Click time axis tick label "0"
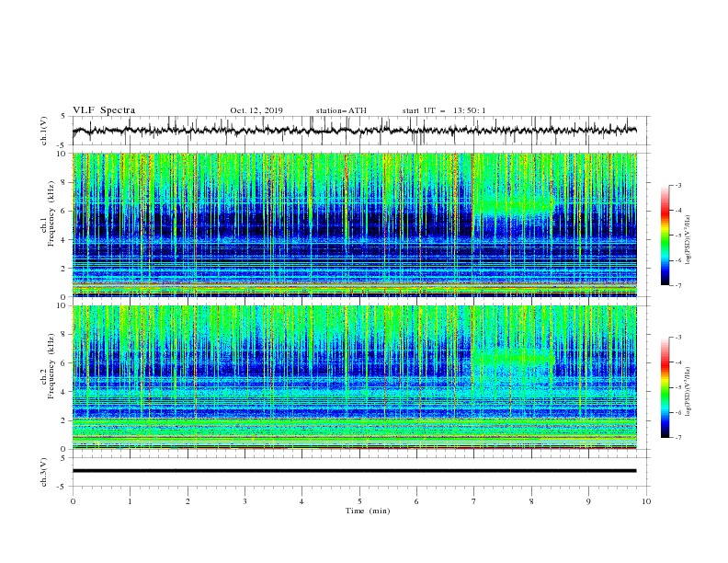The image size is (728, 563). coord(73,501)
